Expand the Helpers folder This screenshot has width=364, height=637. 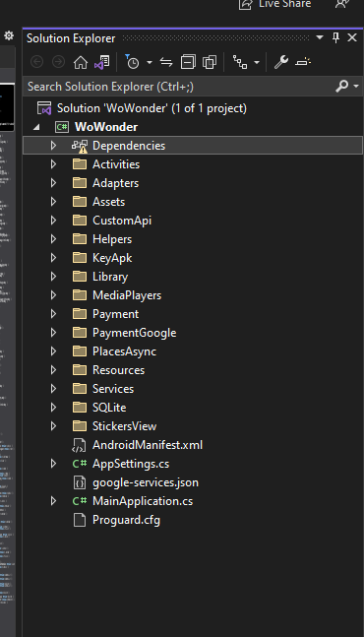pos(53,239)
